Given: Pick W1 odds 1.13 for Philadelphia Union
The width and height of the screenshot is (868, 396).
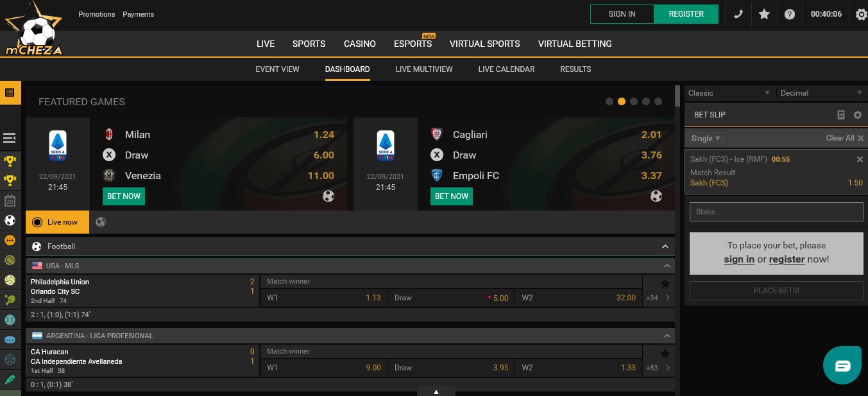Looking at the screenshot, I should [x=324, y=298].
